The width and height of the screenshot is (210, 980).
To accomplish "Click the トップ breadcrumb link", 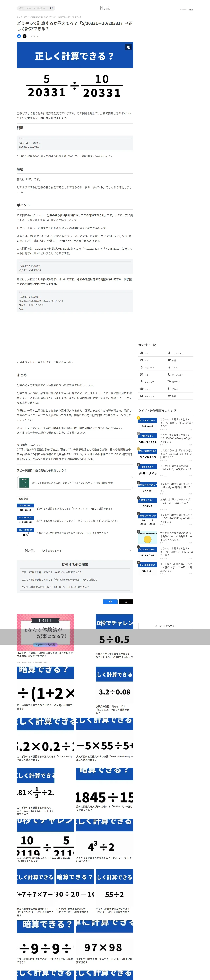I will [x=19, y=17].
